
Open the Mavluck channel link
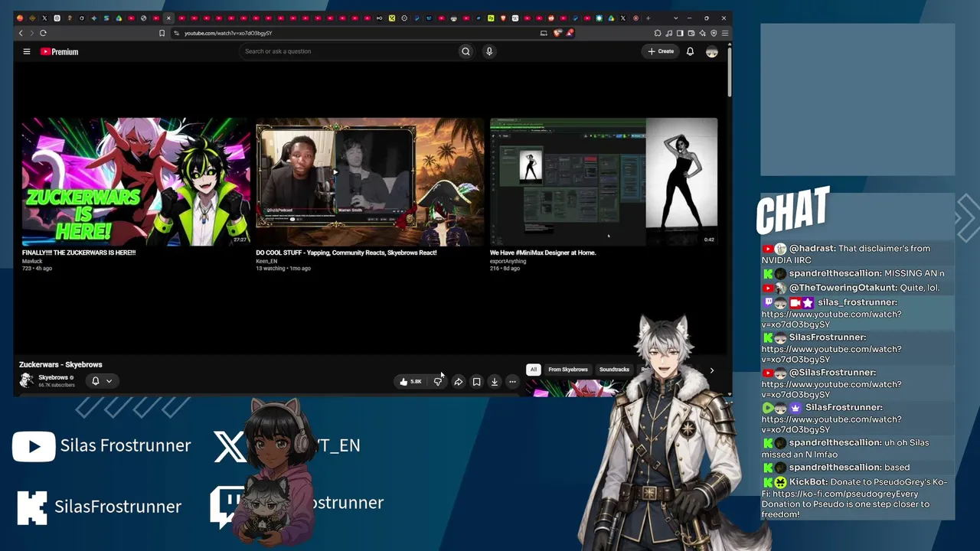(32, 261)
